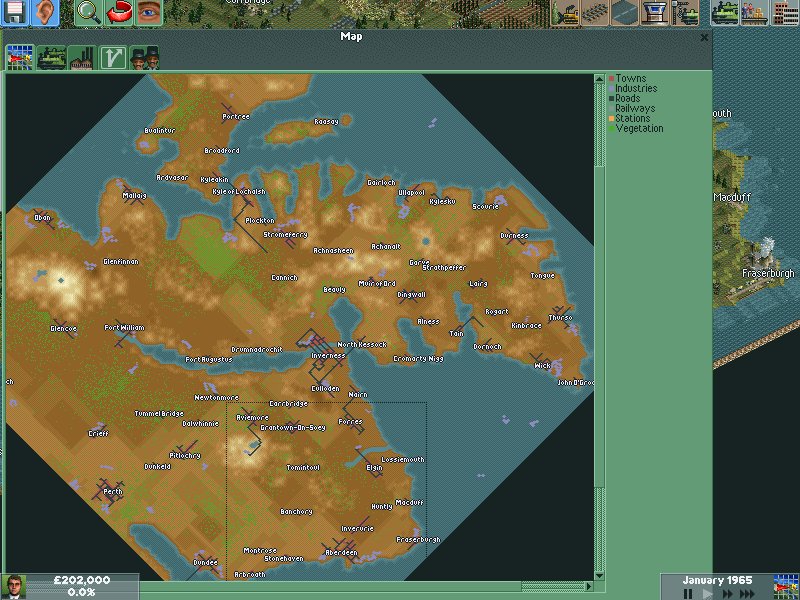Open the railway track construction tool
This screenshot has width=800, height=600.
point(595,12)
